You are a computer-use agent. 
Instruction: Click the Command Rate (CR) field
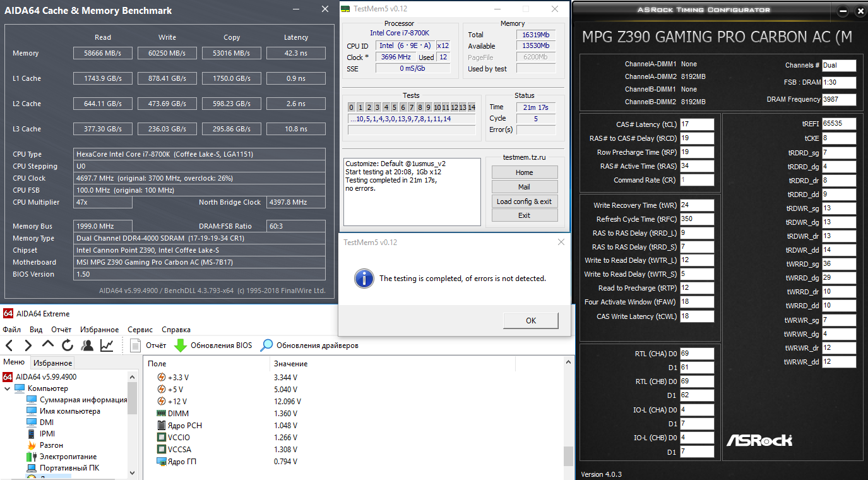(697, 180)
